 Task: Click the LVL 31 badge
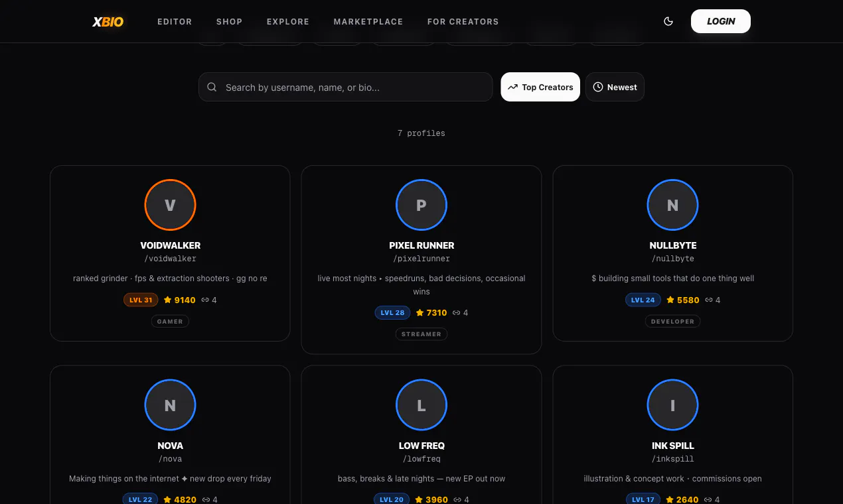click(141, 300)
